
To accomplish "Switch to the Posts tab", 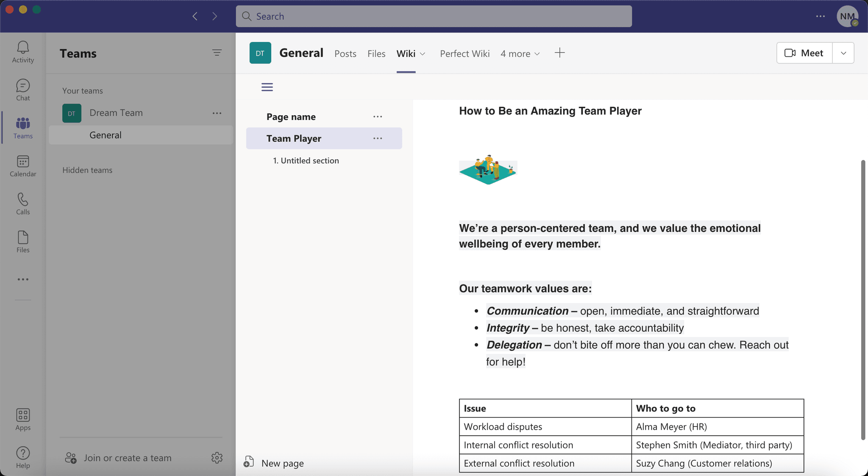I will tap(345, 53).
